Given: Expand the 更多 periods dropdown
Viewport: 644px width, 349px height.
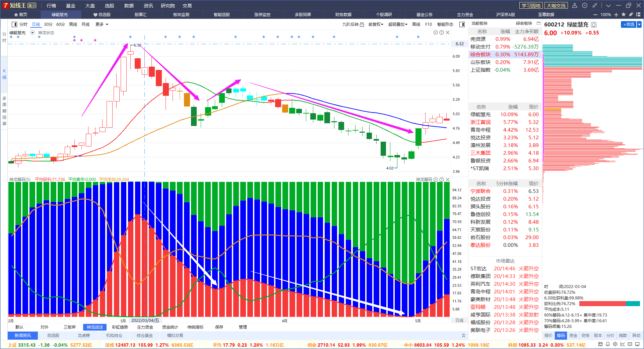Looking at the screenshot, I should [x=102, y=24].
